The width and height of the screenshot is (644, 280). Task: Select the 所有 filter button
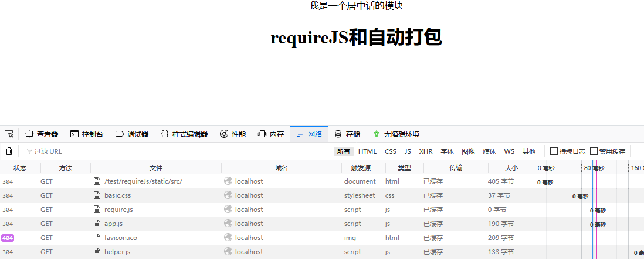pos(343,151)
